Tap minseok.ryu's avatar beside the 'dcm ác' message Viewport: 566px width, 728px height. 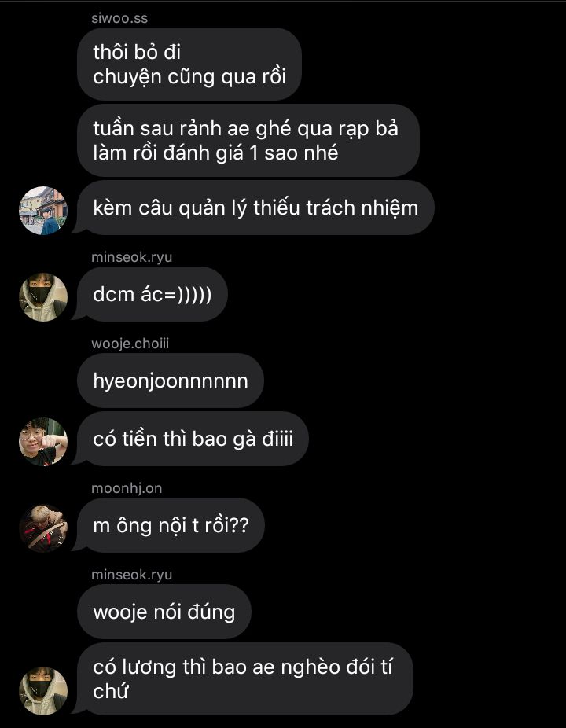(x=43, y=296)
